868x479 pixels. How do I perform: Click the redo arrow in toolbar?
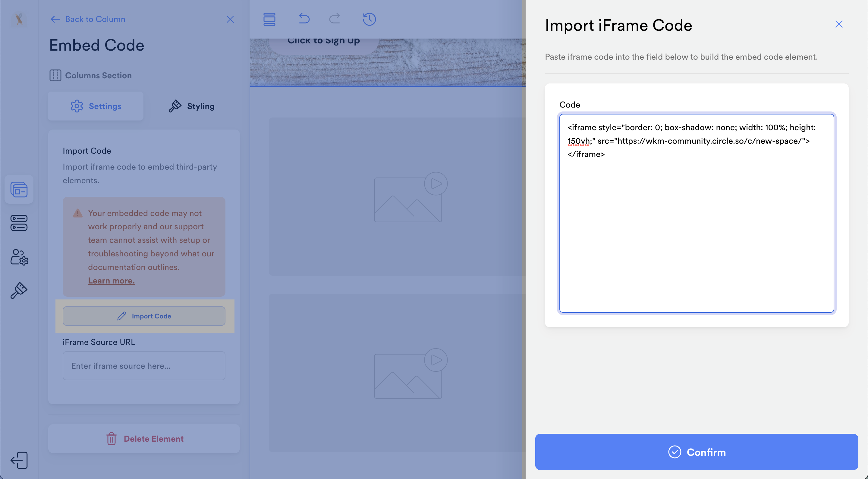[335, 18]
